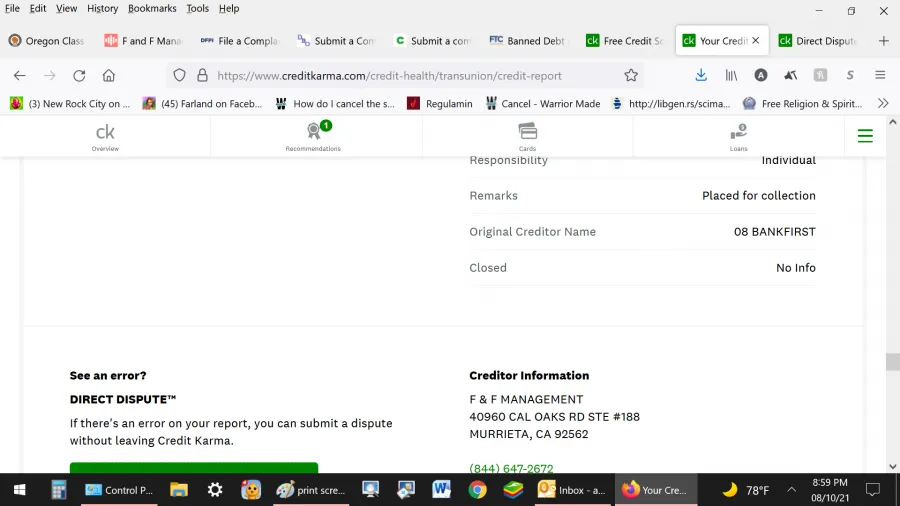Open Cancel - Warrior Made bookmark
The width and height of the screenshot is (900, 506).
pyautogui.click(x=542, y=103)
